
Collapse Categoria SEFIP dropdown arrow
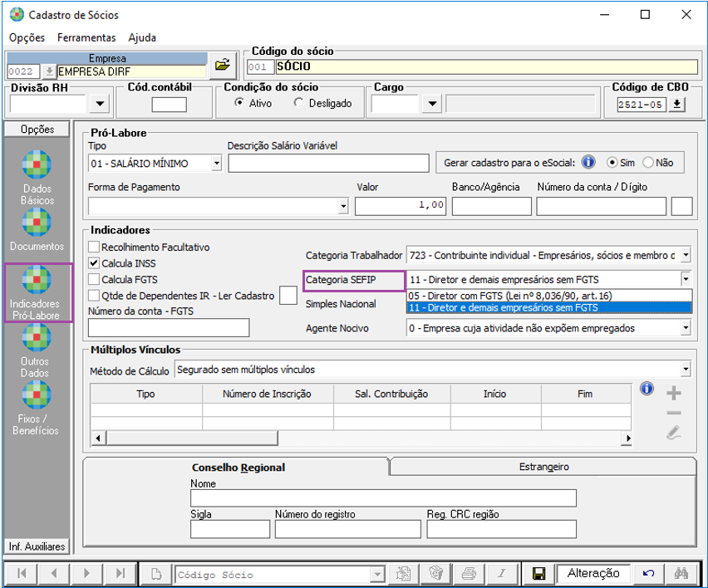tap(686, 279)
